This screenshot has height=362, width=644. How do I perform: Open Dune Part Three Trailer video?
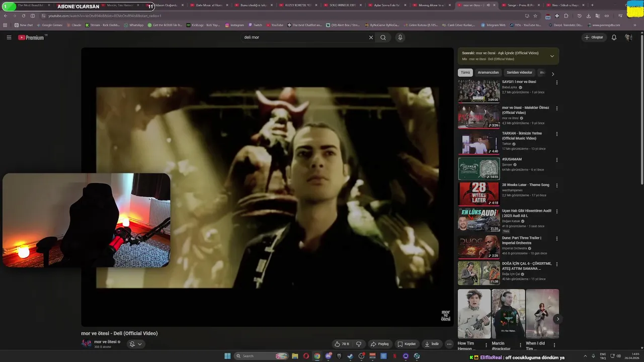522,240
